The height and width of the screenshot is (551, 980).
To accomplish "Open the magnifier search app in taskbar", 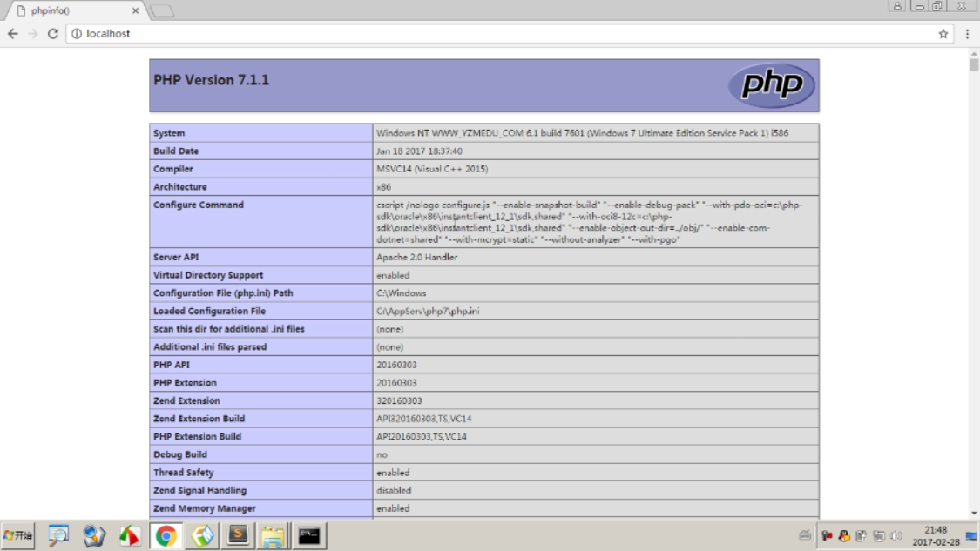I will tap(58, 535).
